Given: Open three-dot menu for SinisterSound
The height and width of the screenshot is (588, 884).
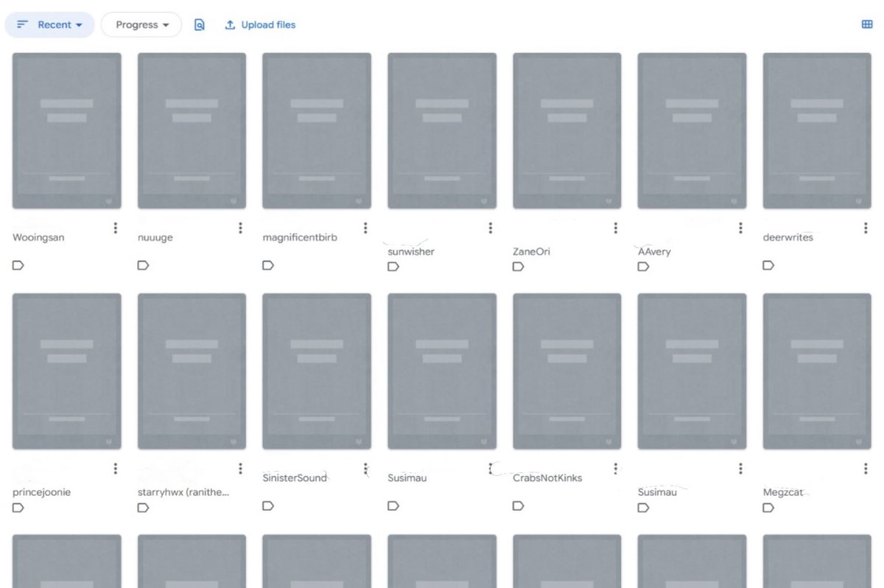Looking at the screenshot, I should coord(365,469).
